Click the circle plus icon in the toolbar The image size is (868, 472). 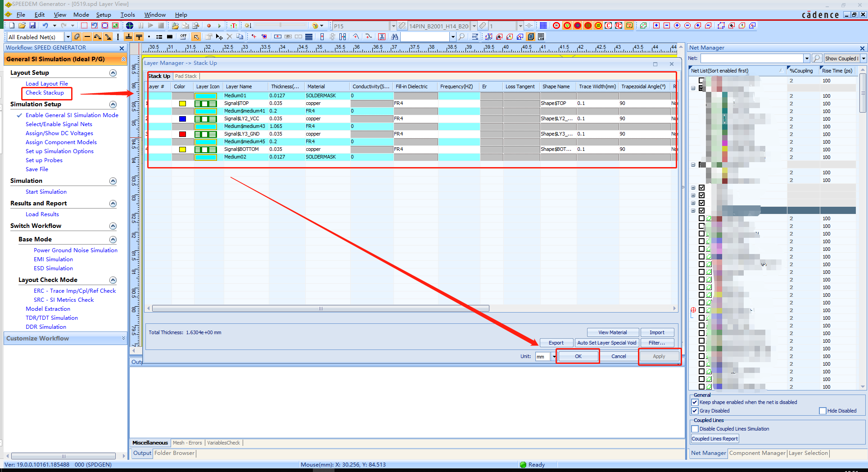coord(677,26)
